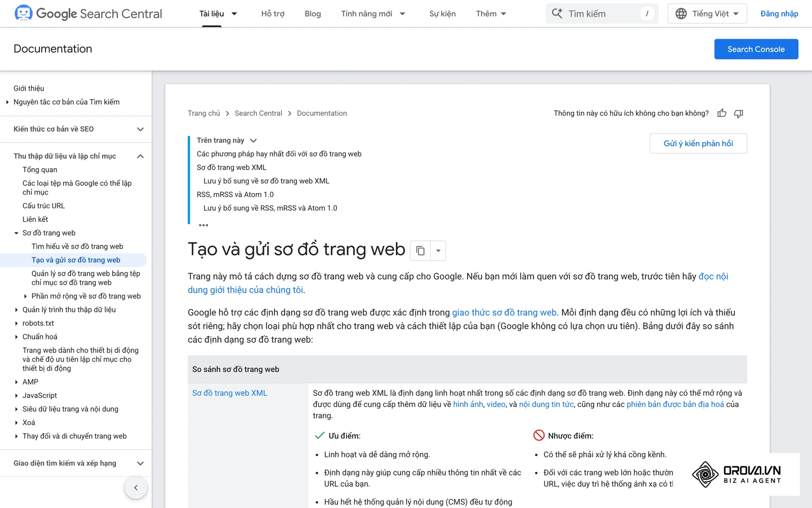Image resolution: width=812 pixels, height=508 pixels.
Task: Select Quản lý sơ đồ trang web bằng tệp chỉ mục
Action: pyautogui.click(x=86, y=278)
